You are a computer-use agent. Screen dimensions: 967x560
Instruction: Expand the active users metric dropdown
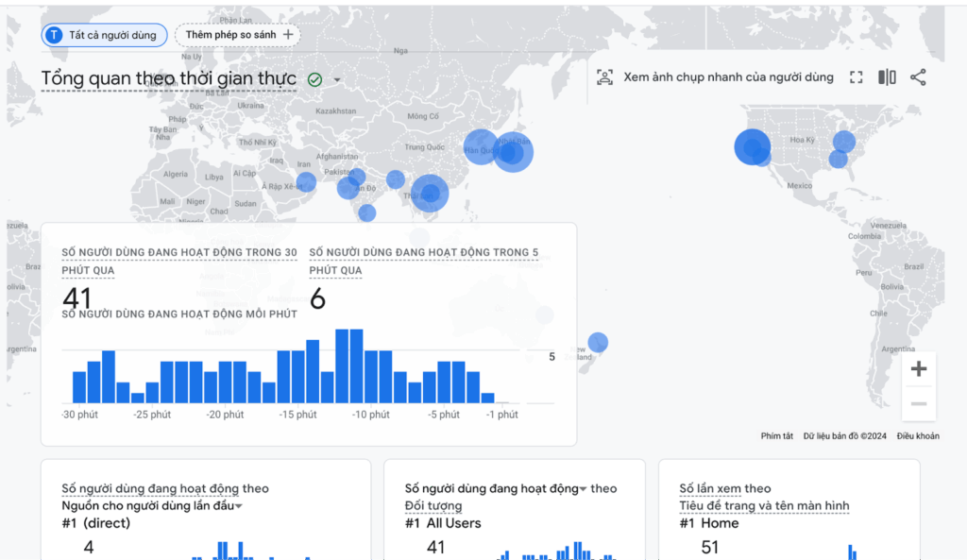coord(583,488)
